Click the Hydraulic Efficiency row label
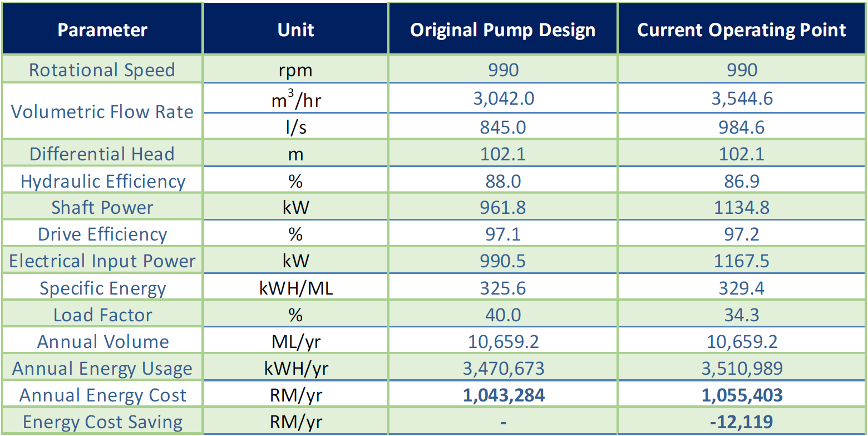The width and height of the screenshot is (868, 436). (102, 182)
